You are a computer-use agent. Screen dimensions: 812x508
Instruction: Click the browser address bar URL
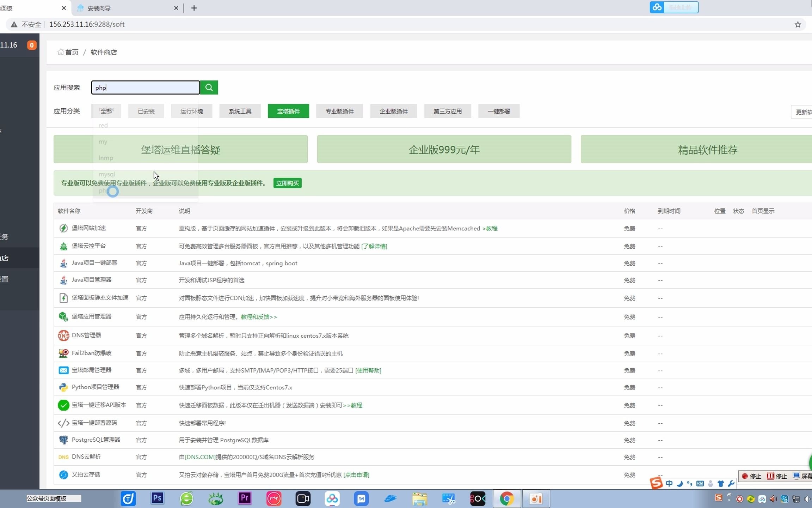[87, 24]
